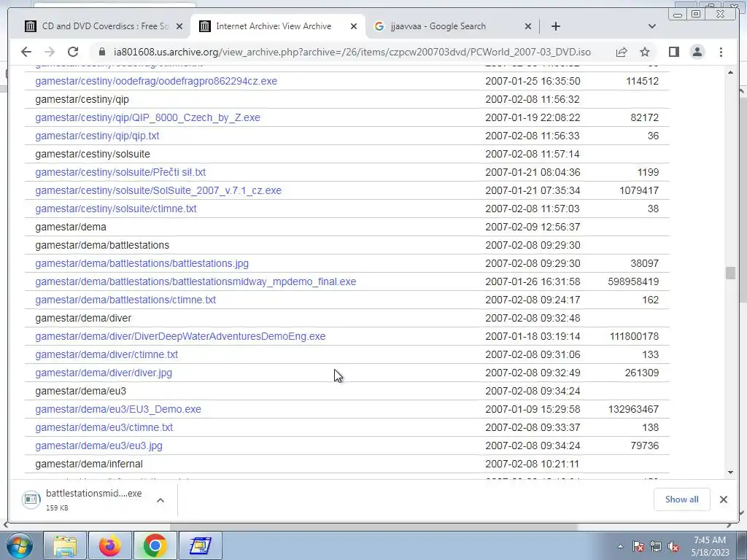This screenshot has height=560, width=747.
Task: Click the browser forward arrow
Action: 50,52
